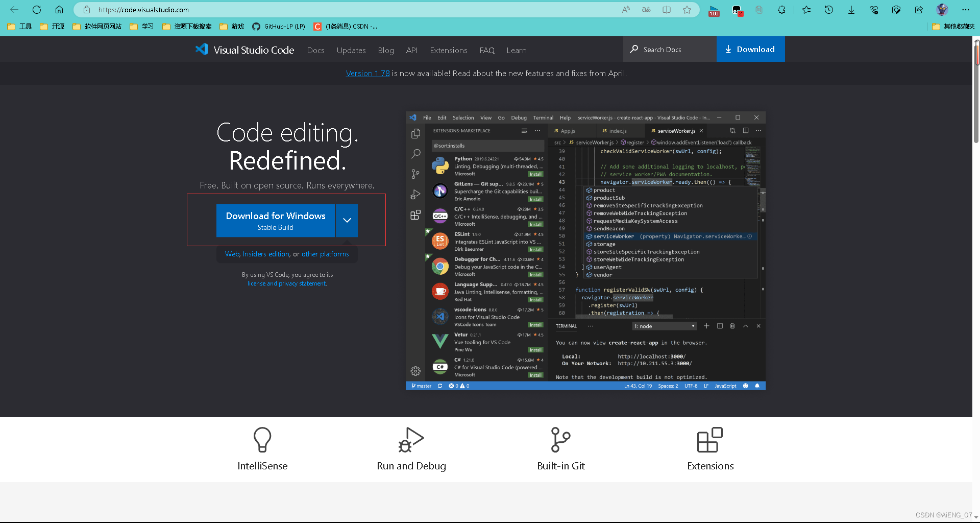
Task: Open Browser essentials heart icon
Action: pos(874,10)
